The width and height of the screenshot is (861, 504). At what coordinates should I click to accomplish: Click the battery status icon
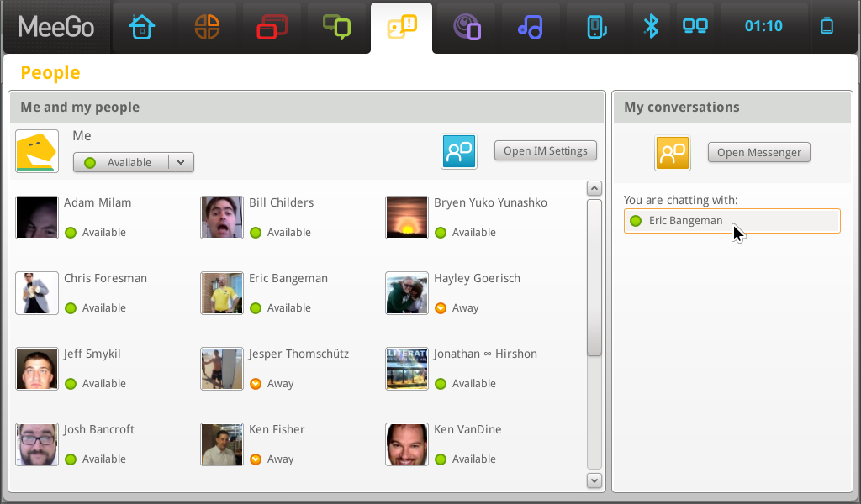(x=827, y=26)
